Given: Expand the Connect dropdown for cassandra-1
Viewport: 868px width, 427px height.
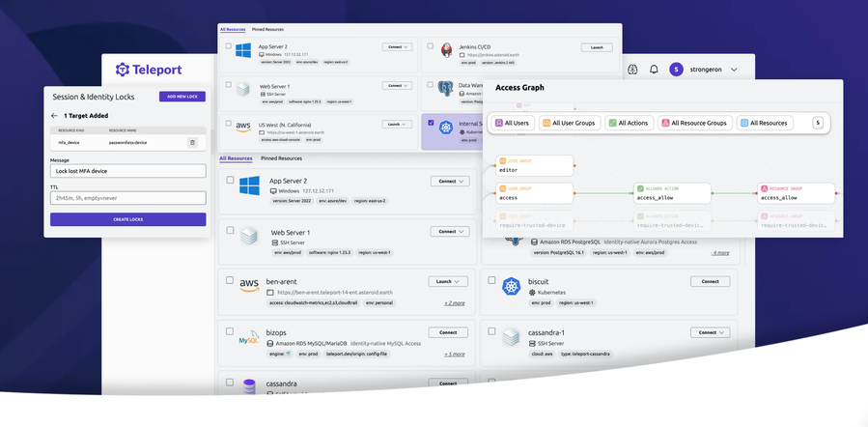Looking at the screenshot, I should coord(711,332).
